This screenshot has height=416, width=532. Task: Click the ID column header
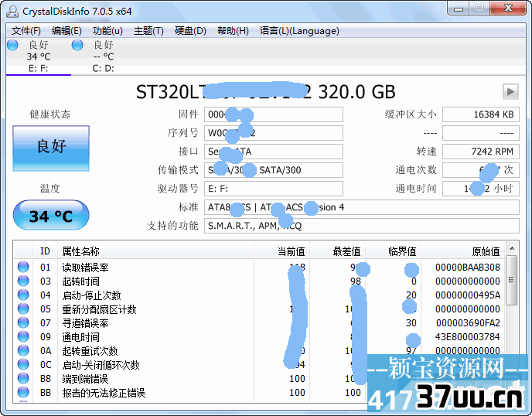[x=45, y=251]
